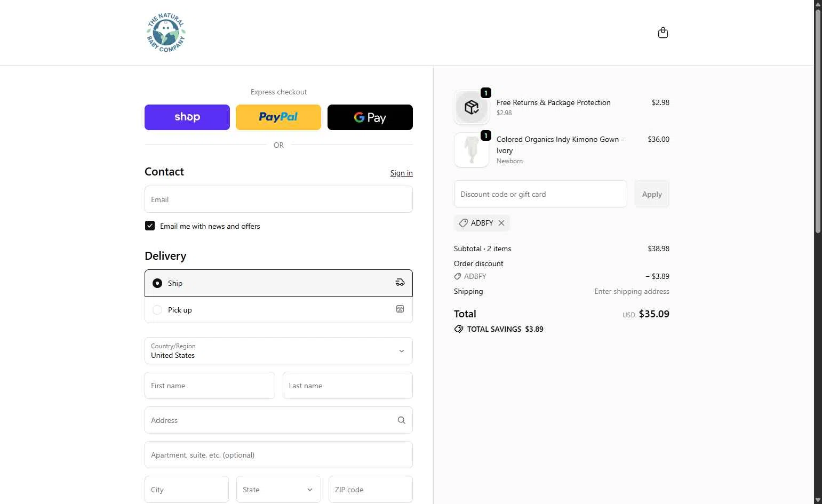822x504 pixels.
Task: Focus the City field
Action: click(187, 489)
